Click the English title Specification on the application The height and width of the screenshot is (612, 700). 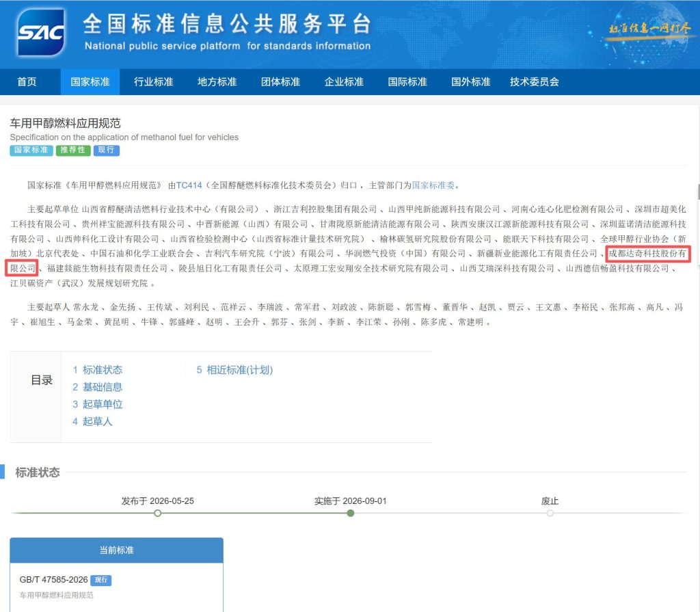(x=124, y=137)
